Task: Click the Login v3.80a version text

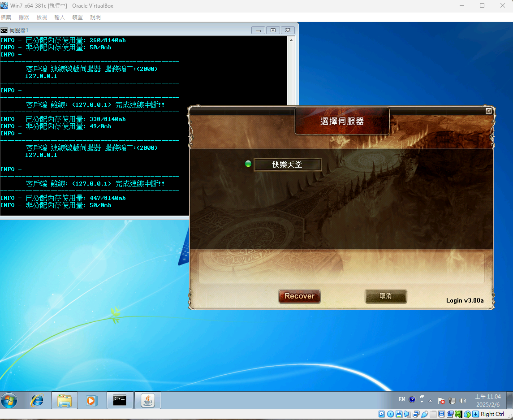Action: point(465,300)
